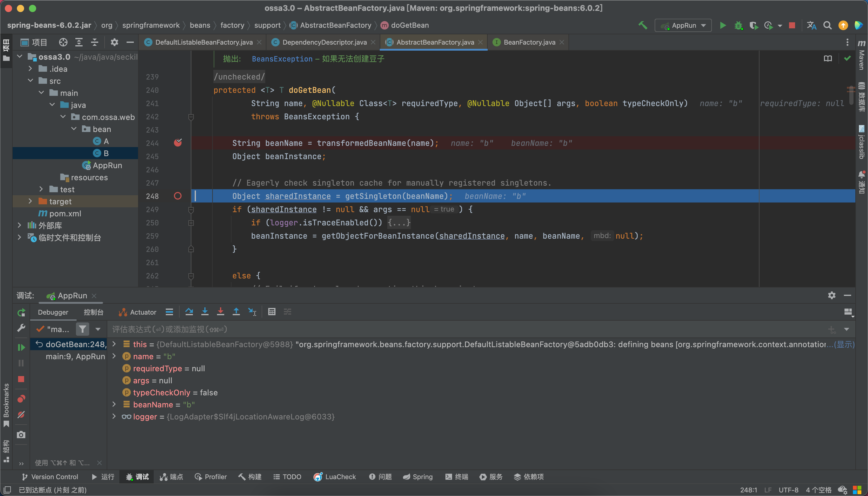Image resolution: width=868 pixels, height=496 pixels.
Task: Switch to DefaultListableBeanFactory.java tab
Action: [204, 42]
